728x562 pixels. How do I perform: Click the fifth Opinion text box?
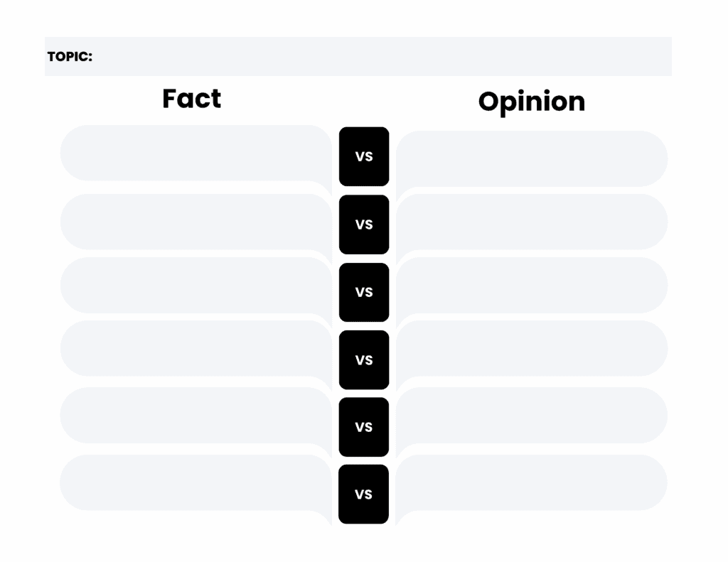pos(532,416)
